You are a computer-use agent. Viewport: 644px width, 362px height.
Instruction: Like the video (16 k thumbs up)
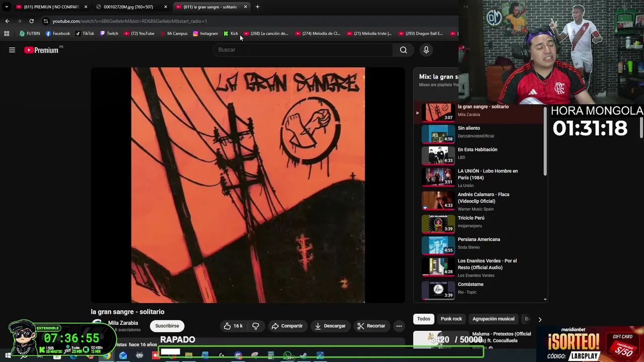pos(233,326)
